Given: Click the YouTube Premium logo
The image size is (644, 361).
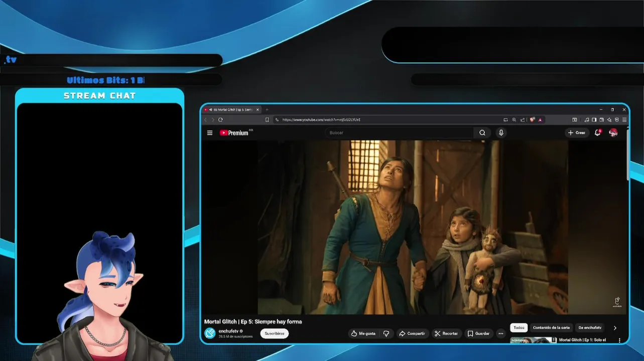Looking at the screenshot, I should [234, 133].
